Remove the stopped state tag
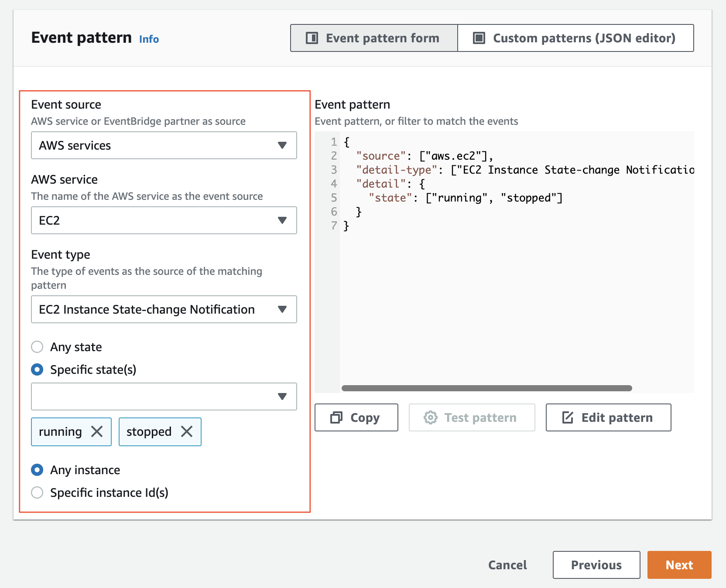Screen dimensions: 726x588 187,432
